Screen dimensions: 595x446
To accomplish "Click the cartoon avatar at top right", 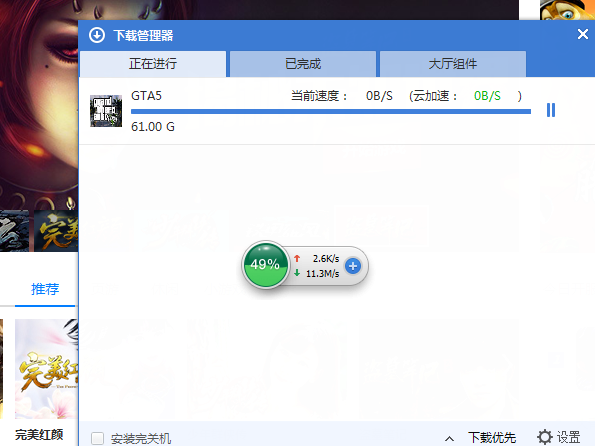I will (x=567, y=10).
